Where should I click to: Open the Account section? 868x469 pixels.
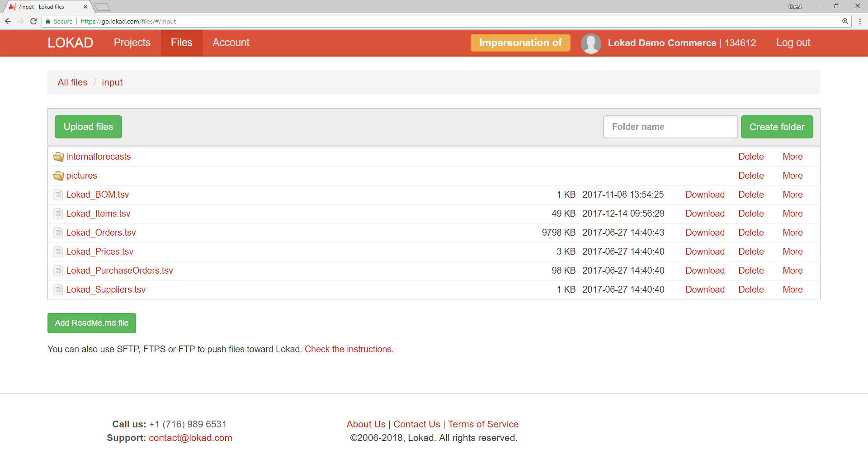click(231, 43)
